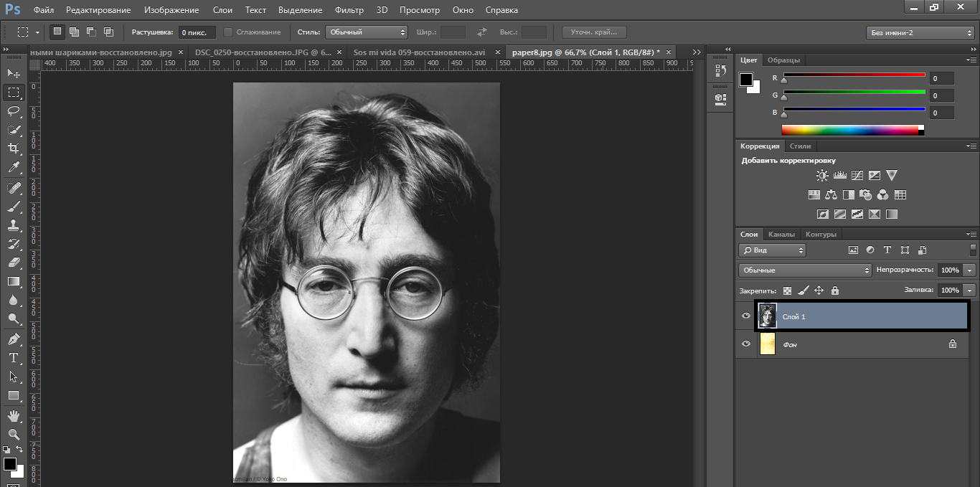Select the Eraser tool
The height and width of the screenshot is (487, 980).
click(x=14, y=263)
